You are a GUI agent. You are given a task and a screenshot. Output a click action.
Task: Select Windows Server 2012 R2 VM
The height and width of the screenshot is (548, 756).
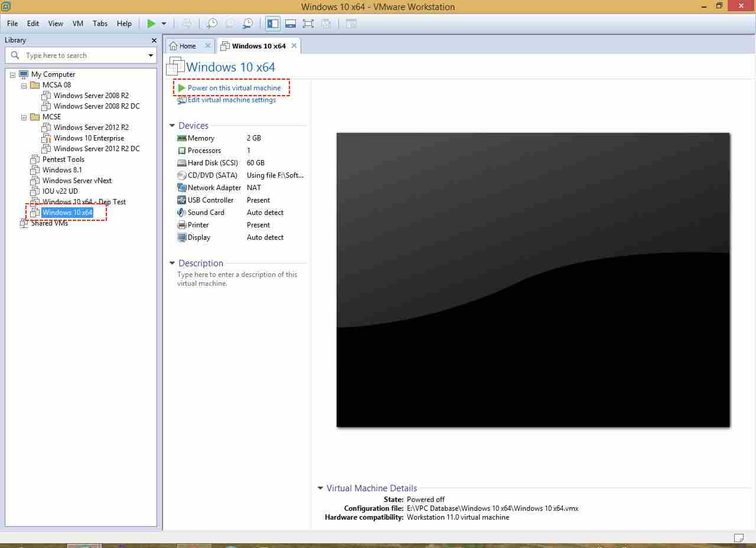click(x=91, y=128)
